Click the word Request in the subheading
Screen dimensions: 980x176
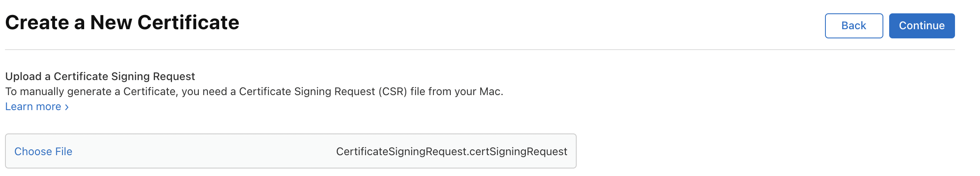(174, 76)
